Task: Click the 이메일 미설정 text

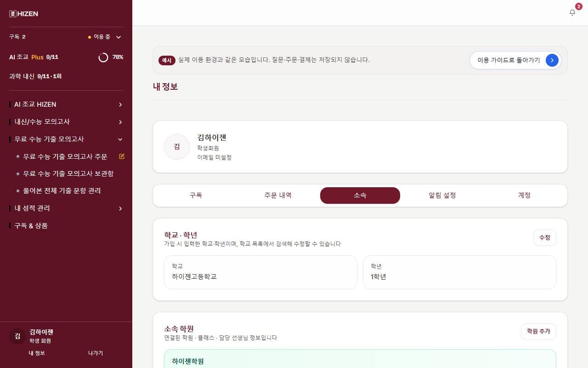Action: click(x=215, y=157)
